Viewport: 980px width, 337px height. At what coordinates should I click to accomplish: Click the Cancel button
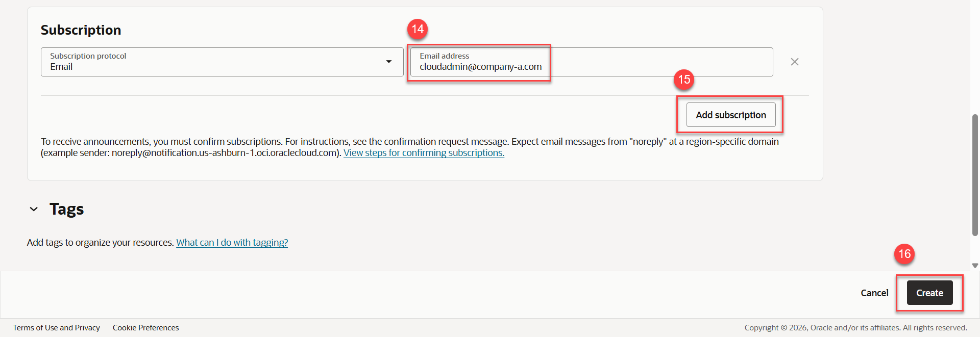point(874,293)
